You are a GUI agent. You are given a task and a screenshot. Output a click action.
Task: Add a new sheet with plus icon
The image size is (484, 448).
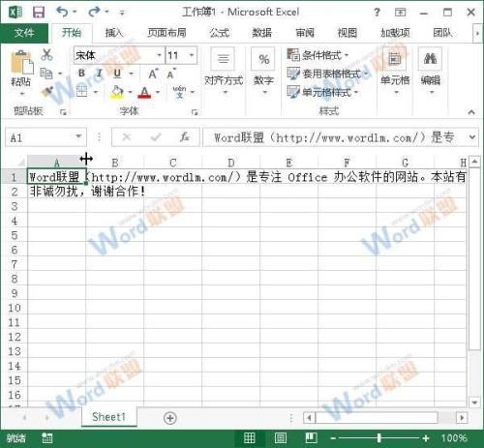coord(170,418)
